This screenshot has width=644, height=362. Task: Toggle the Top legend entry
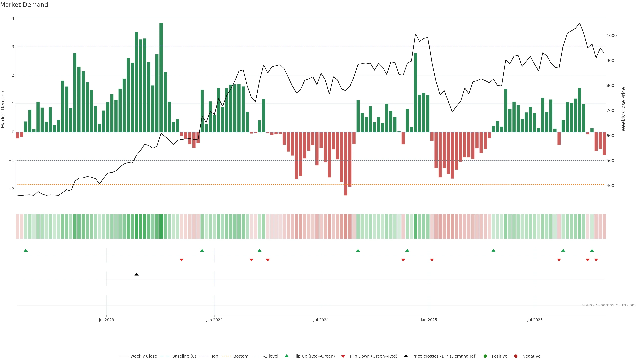214,356
